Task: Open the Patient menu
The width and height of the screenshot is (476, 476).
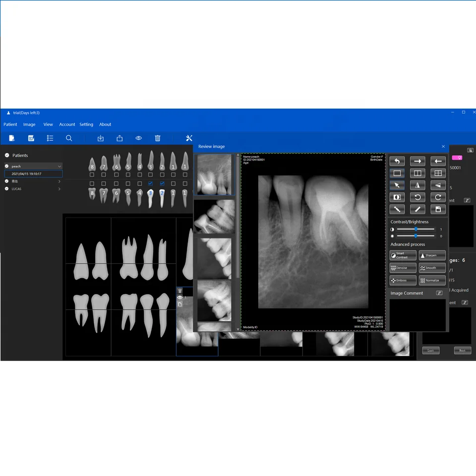Action: click(10, 124)
